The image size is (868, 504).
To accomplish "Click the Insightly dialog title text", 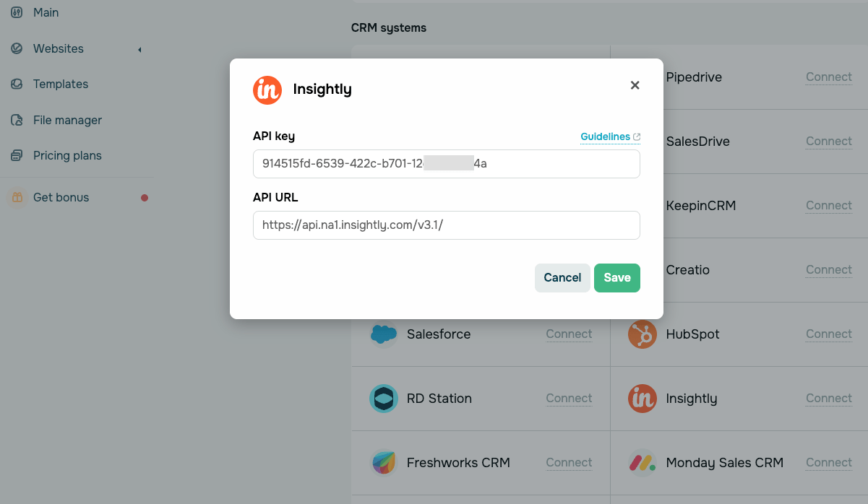I will click(x=322, y=90).
